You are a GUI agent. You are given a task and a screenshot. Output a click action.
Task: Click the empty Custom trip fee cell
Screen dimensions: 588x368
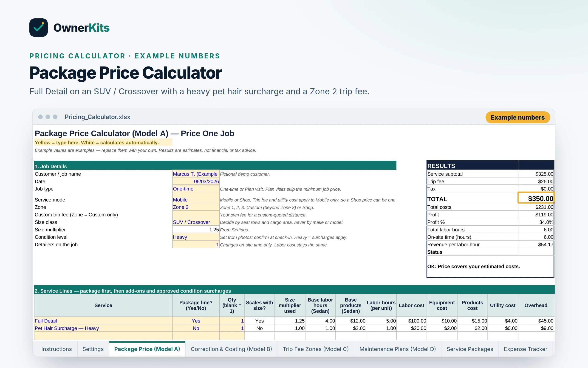point(196,215)
